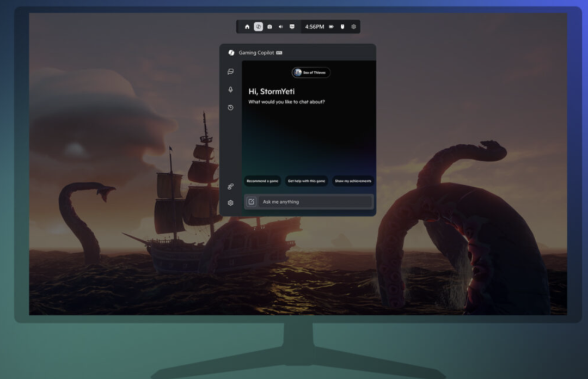Click "Get help with this game" suggestion
This screenshot has height=379, width=588.
[307, 181]
